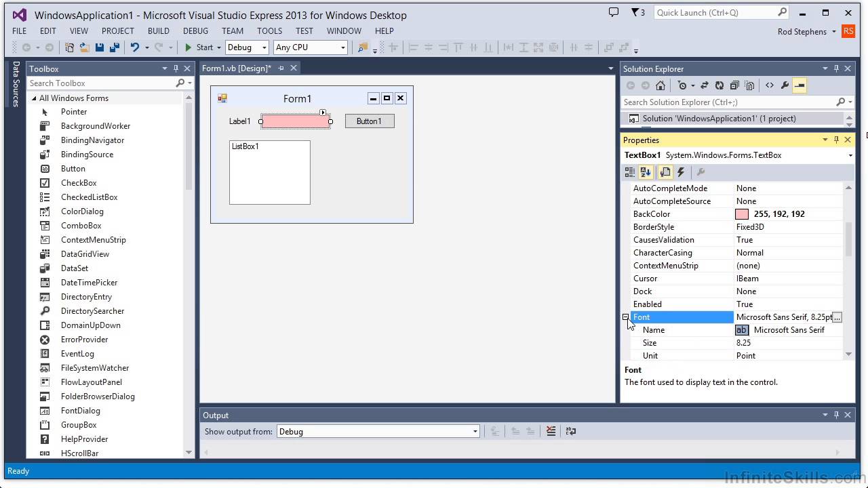Viewport: 868px width, 488px height.
Task: Click the Font ellipsis button
Action: pos(837,317)
